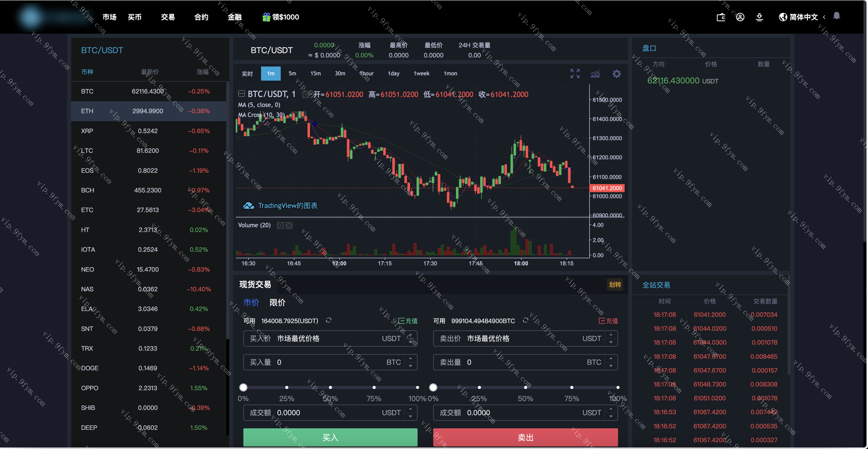
Task: Open the chart indicators icon
Action: 595,74
